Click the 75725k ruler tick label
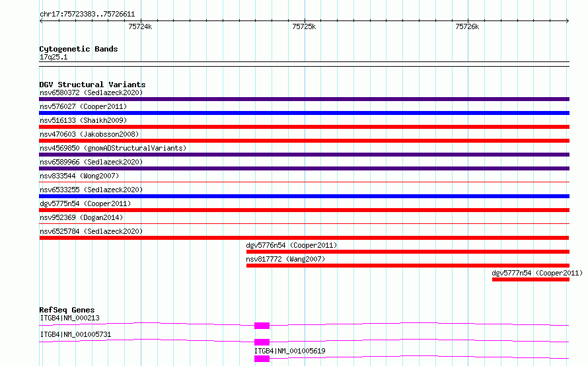 pos(304,26)
